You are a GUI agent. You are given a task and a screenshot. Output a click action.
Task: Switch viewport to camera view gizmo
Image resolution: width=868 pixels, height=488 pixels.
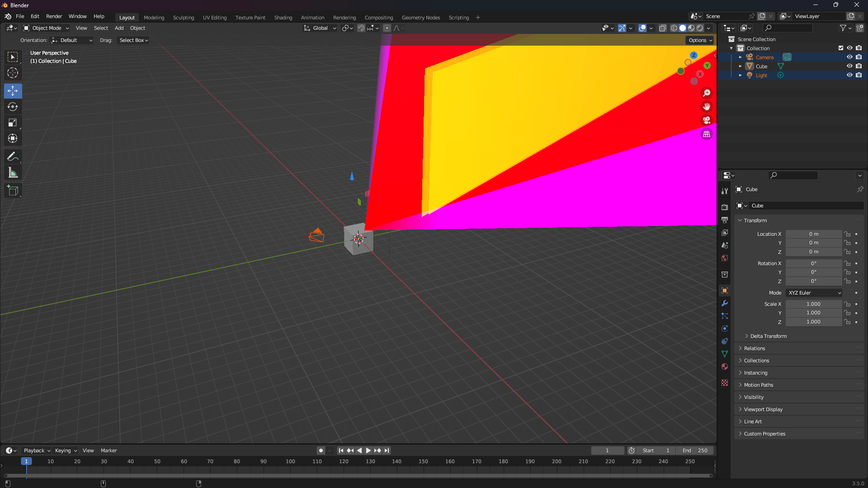coord(706,120)
